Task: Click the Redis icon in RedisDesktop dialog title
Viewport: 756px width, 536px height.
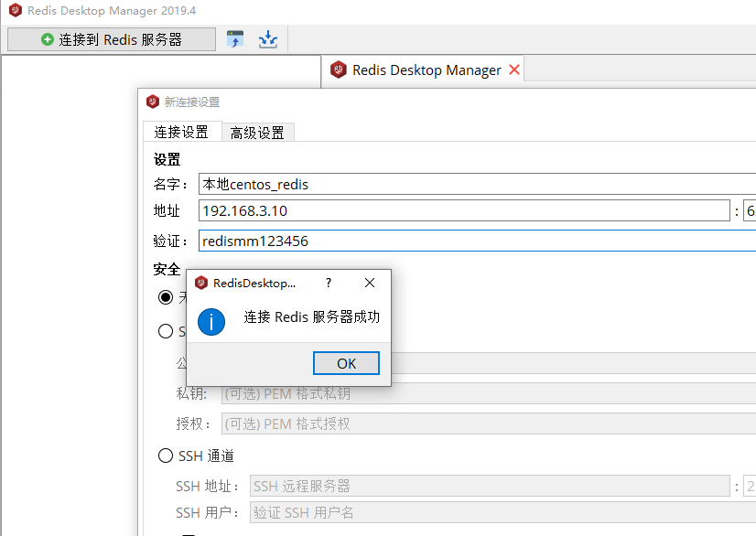Action: [201, 283]
